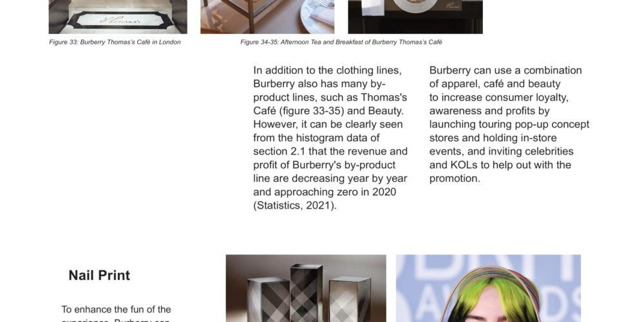Viewport: 644px width, 322px height.
Task: Click the word 'promotion.' ending right column
Action: 455,178
